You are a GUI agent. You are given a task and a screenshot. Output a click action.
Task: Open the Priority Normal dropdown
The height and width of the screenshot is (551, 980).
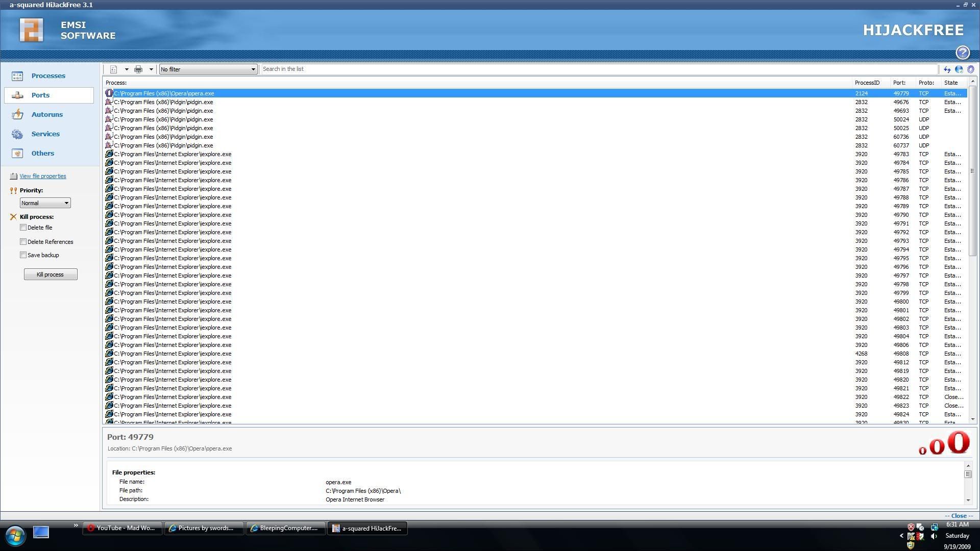coord(45,203)
